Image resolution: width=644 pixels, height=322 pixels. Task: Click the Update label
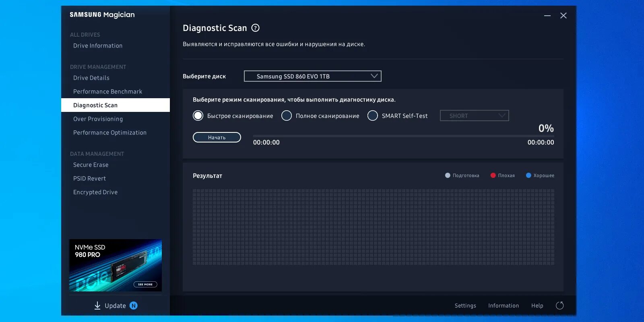point(115,305)
